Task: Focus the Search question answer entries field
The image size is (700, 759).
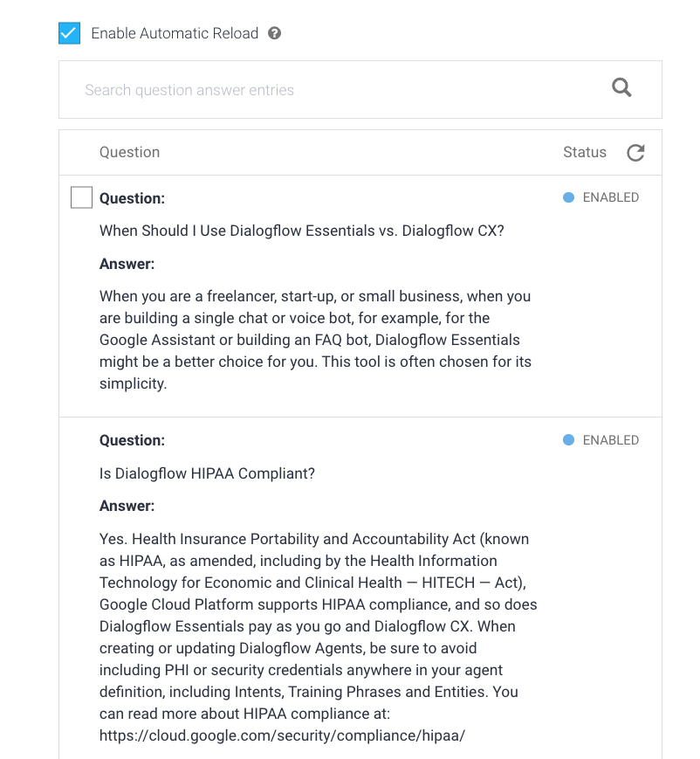Action: 332,90
